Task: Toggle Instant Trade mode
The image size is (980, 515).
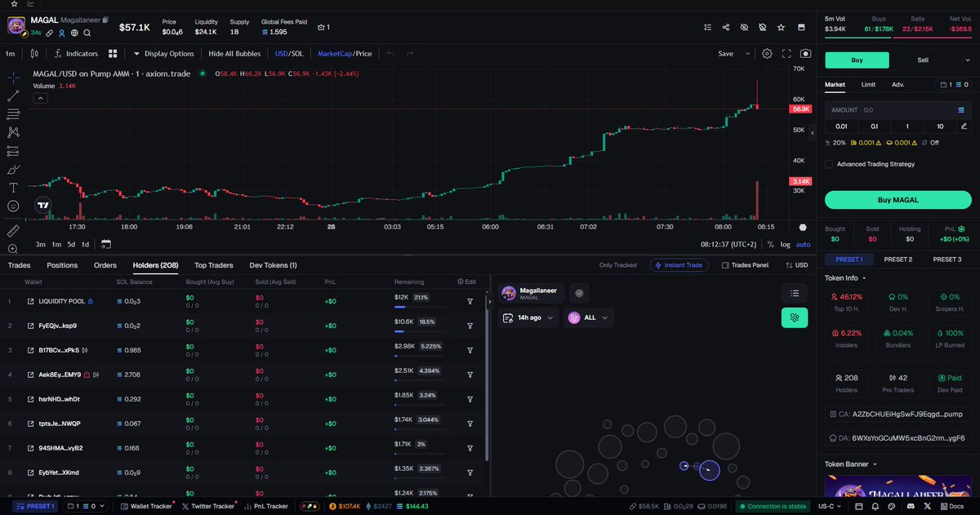Action: click(679, 265)
